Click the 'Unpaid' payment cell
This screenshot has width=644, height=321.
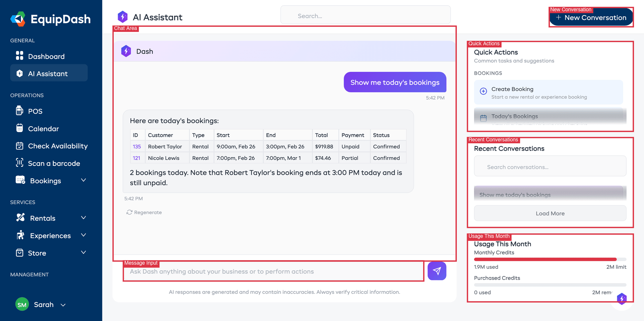point(354,147)
